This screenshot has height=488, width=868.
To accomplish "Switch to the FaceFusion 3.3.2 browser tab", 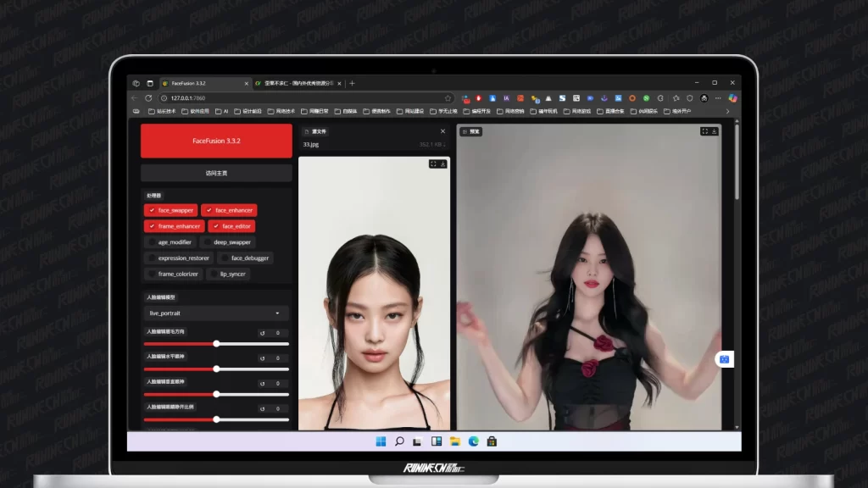I will click(188, 83).
